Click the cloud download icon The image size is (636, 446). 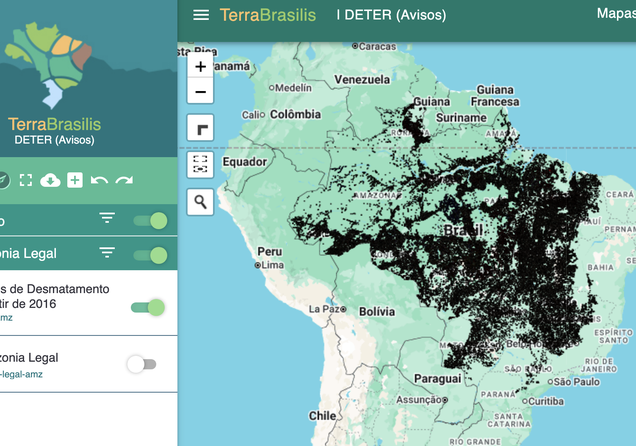50,180
